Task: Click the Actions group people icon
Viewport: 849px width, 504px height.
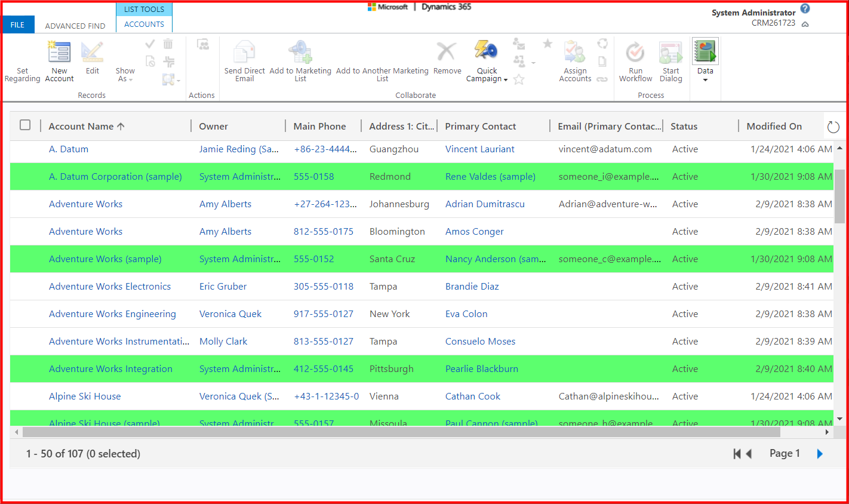Action: pos(203,44)
